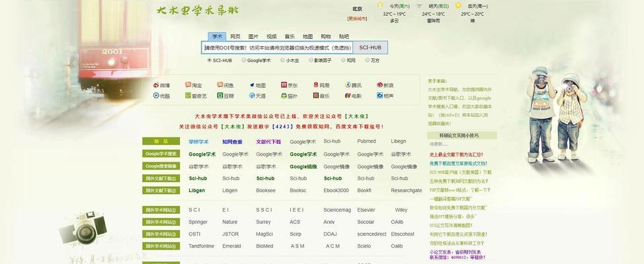The width and height of the screenshot is (644, 264).
Task: Open the Wiley link
Action: click(x=401, y=210)
